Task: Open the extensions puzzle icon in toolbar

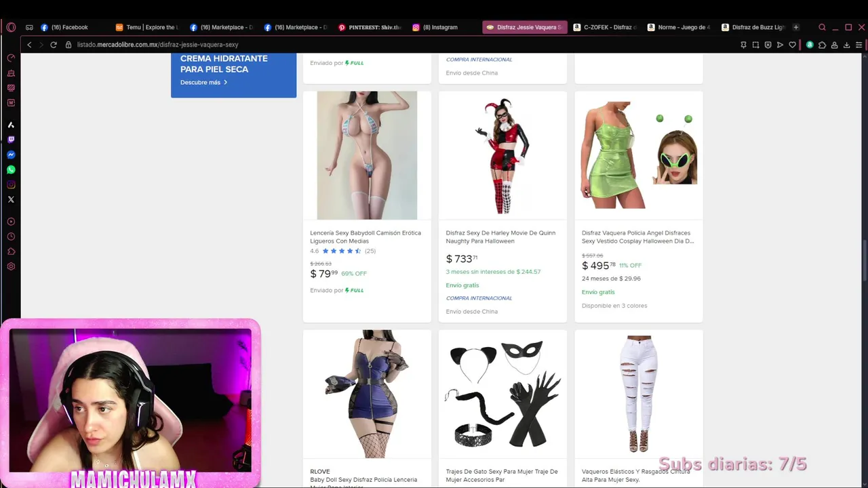Action: point(822,45)
